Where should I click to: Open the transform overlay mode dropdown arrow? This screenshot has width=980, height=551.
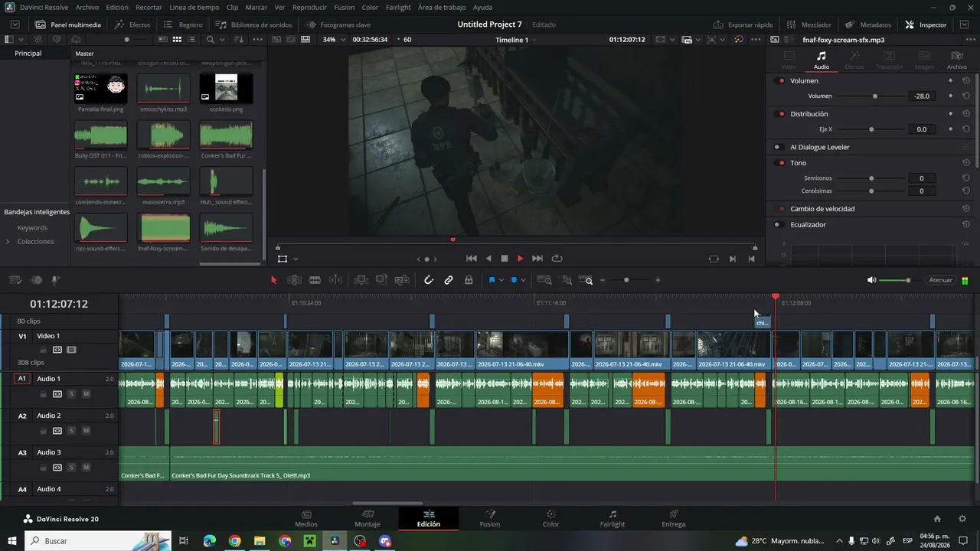pos(295,259)
